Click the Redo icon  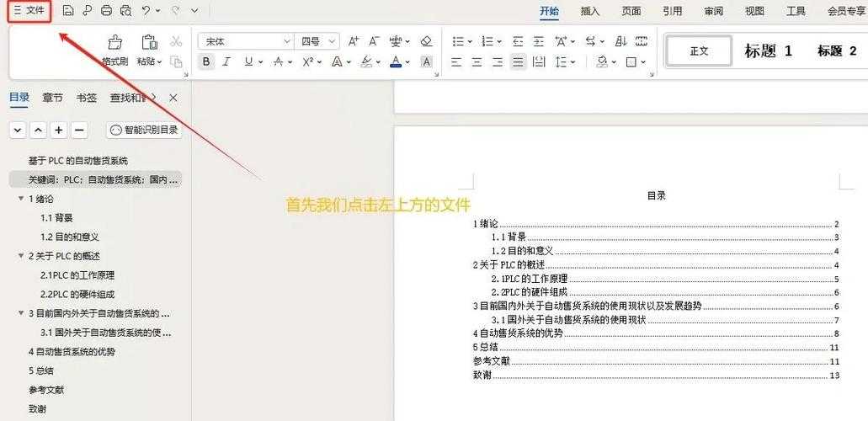point(177,10)
